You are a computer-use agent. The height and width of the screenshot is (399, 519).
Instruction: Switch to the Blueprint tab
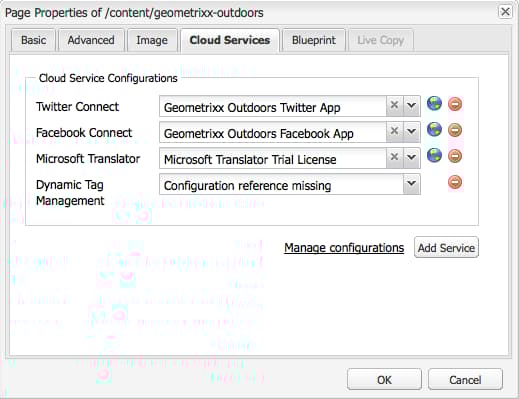(x=314, y=40)
